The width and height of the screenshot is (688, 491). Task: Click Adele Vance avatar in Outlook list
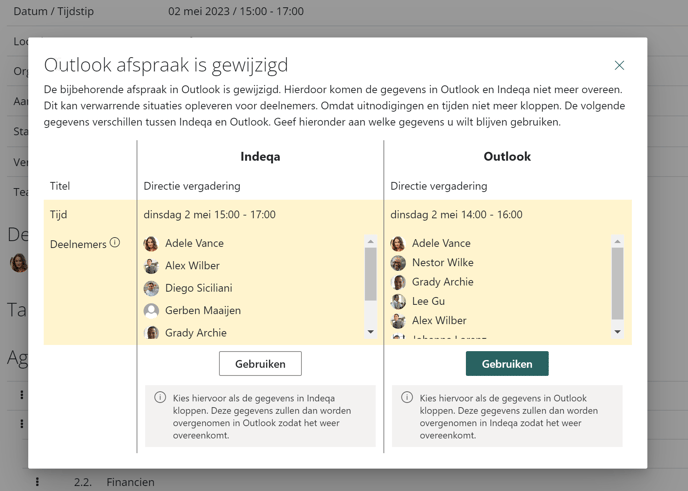click(x=398, y=244)
